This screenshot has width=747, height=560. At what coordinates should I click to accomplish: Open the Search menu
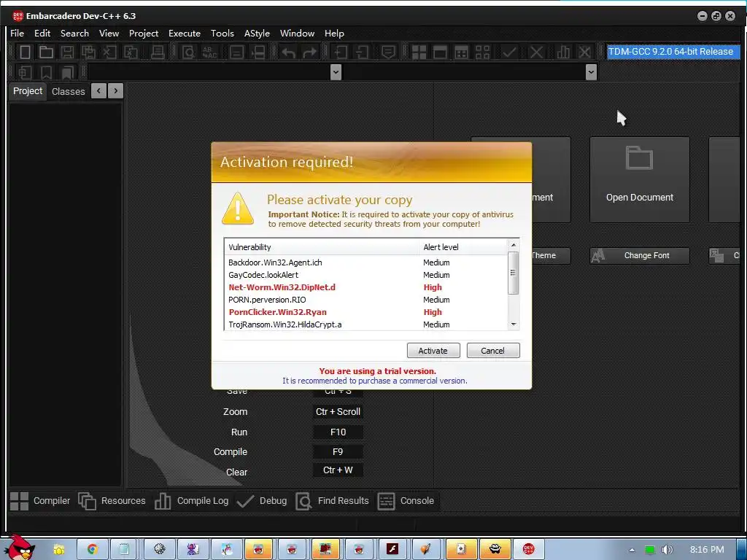[75, 34]
